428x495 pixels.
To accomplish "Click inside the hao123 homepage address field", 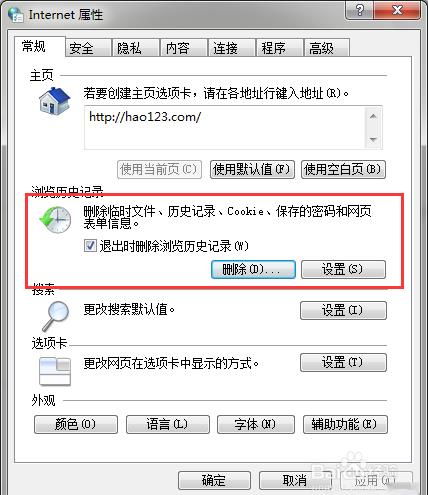I will click(x=225, y=128).
